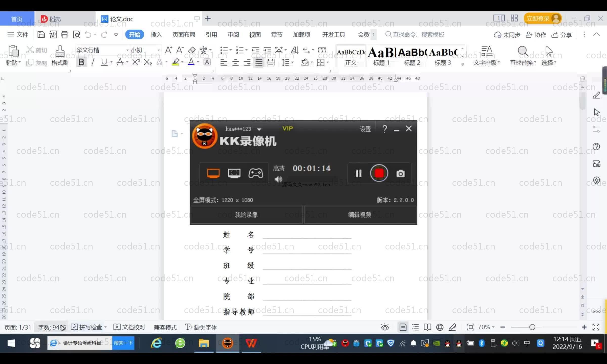Open the 插入 ribbon tab
Viewport: 607px width, 364px height.
click(156, 35)
